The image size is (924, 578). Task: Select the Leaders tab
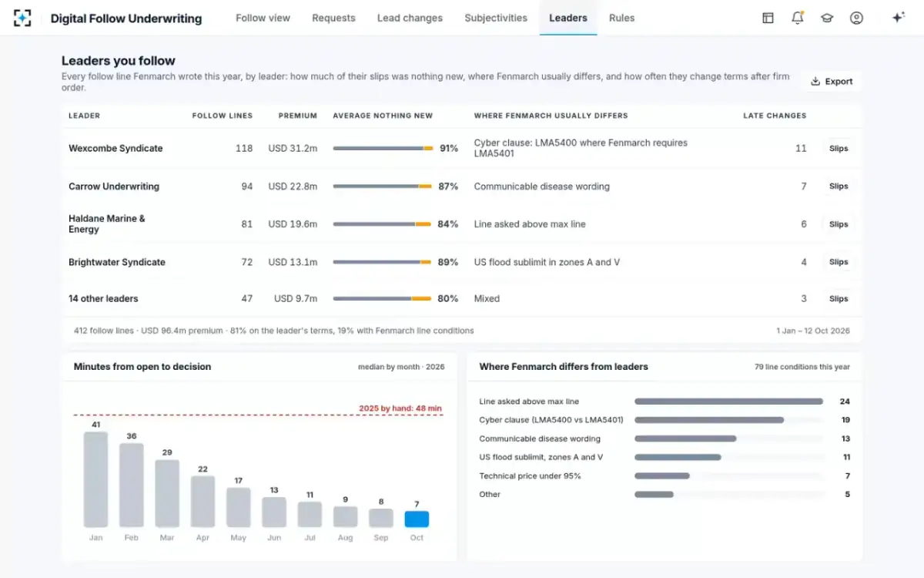pos(568,18)
